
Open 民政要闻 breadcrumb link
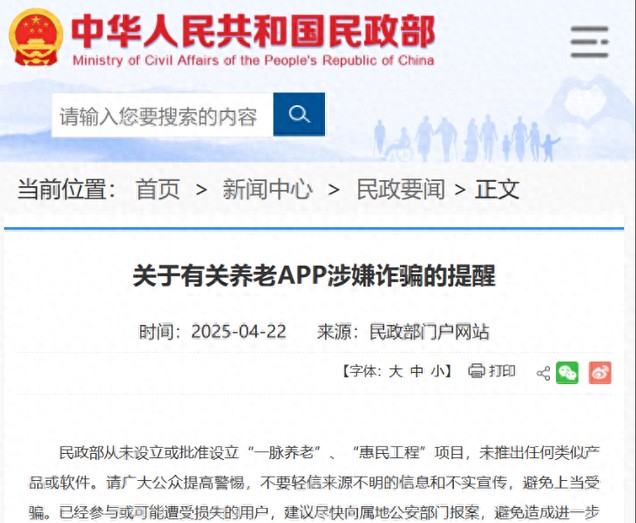click(x=401, y=189)
